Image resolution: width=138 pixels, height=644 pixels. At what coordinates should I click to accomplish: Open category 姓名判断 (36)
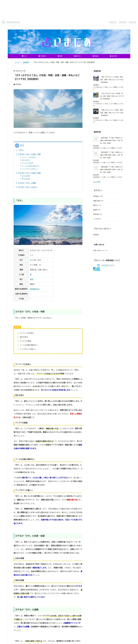98,214
